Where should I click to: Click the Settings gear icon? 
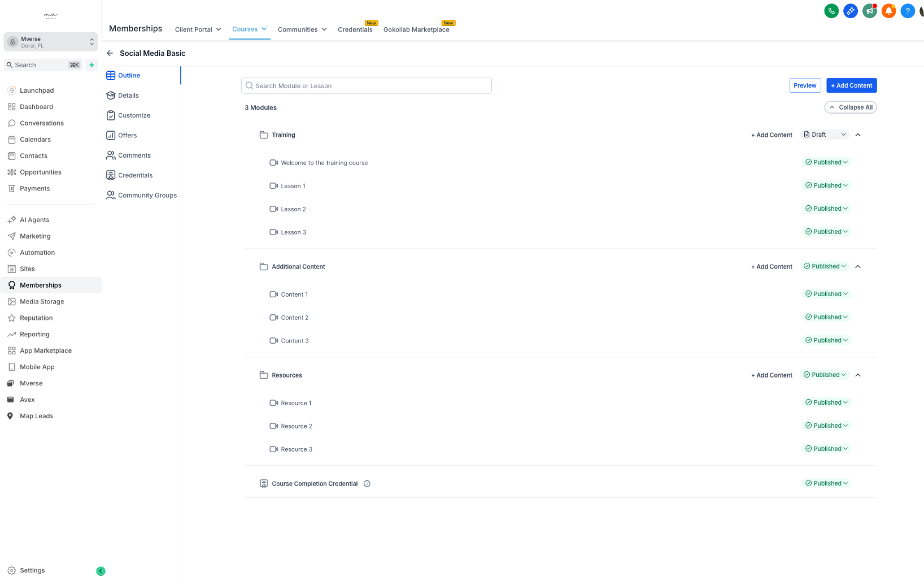coord(12,571)
